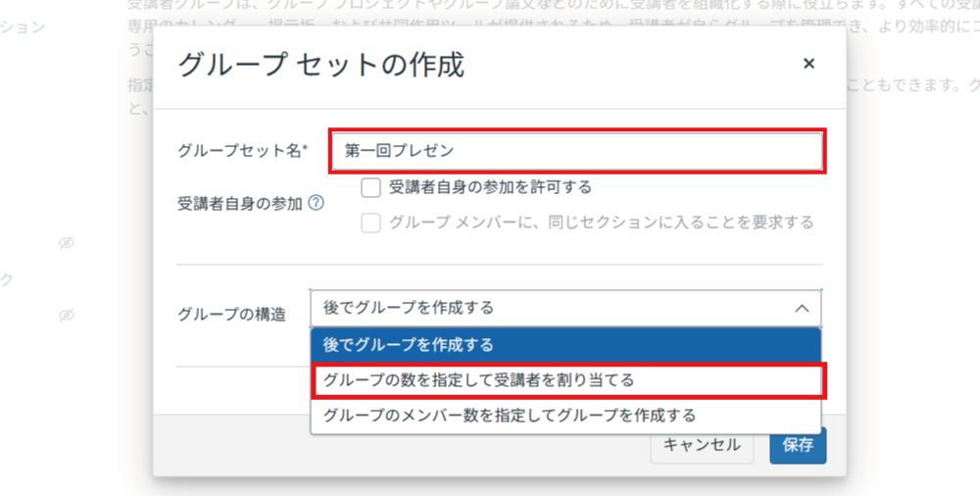
Task: Open help icon beside 受講者自身の参加
Action: click(317, 204)
